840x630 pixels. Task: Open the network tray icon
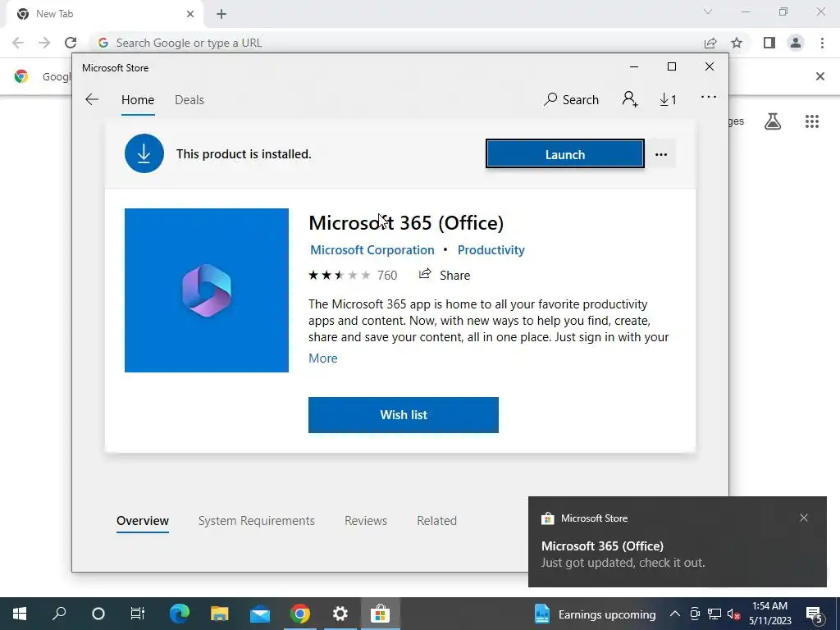pyautogui.click(x=714, y=614)
